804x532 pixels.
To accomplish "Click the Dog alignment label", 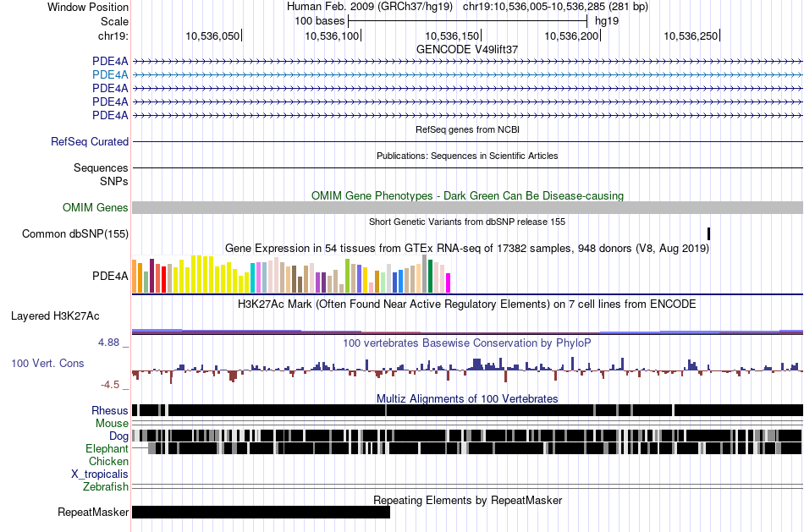I will [x=118, y=436].
